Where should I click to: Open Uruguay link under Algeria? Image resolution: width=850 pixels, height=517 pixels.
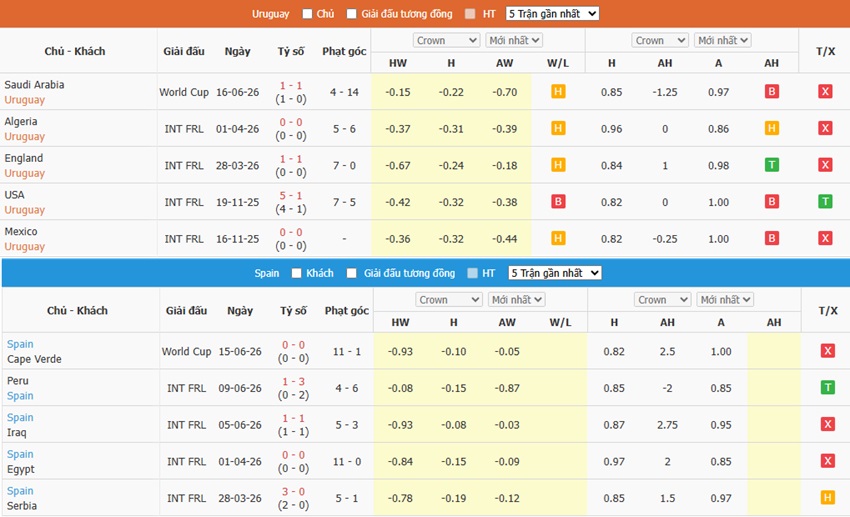pos(24,137)
